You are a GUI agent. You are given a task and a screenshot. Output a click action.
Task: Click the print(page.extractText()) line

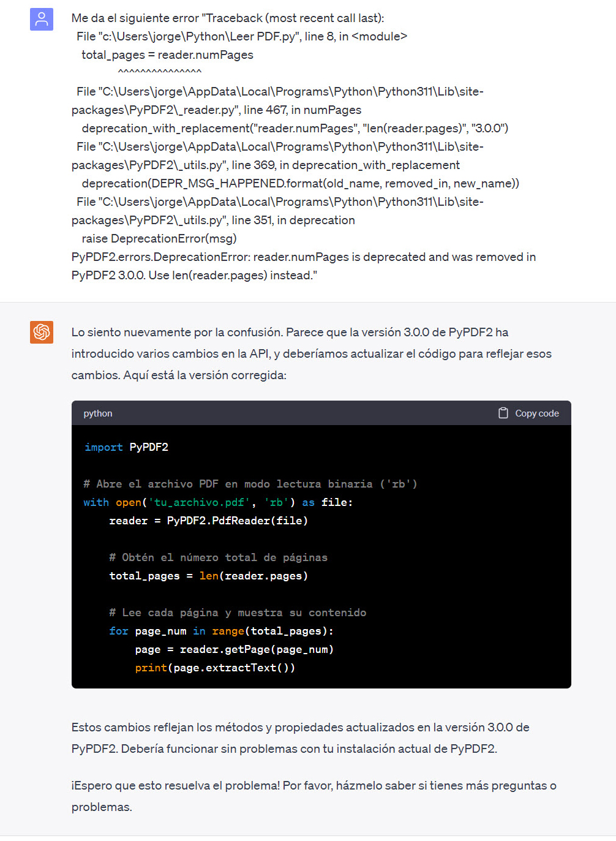pyautogui.click(x=215, y=668)
